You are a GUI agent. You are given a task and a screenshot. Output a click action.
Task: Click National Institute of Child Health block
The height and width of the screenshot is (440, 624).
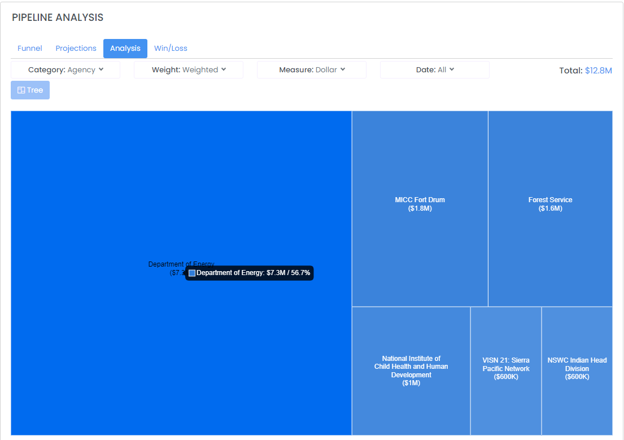pos(411,371)
